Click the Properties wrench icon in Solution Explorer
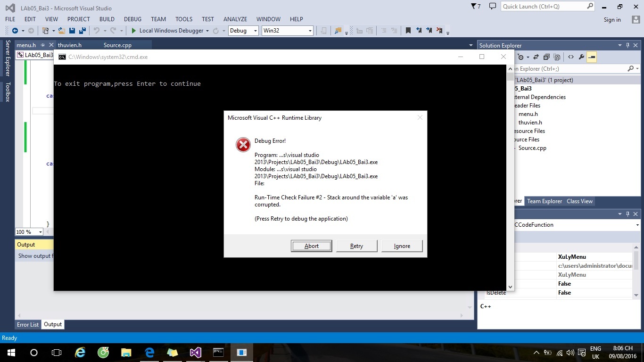 [x=581, y=57]
